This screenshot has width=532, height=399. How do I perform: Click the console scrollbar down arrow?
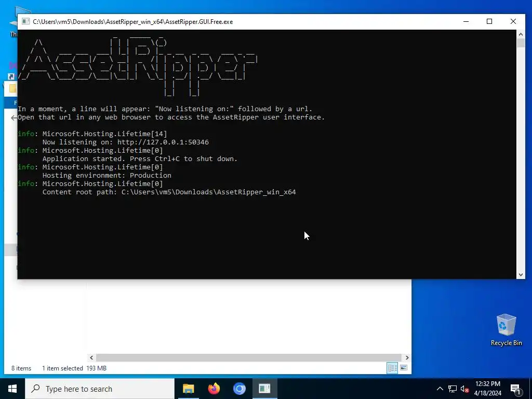(521, 275)
